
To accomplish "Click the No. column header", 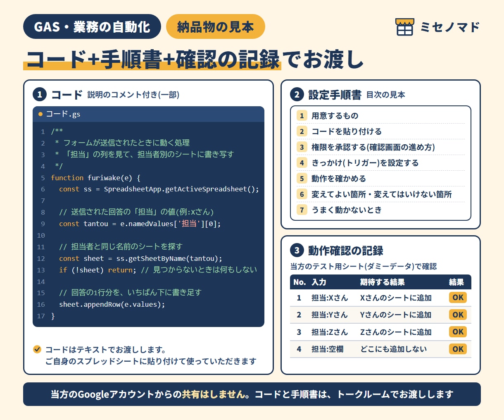I will tap(300, 282).
